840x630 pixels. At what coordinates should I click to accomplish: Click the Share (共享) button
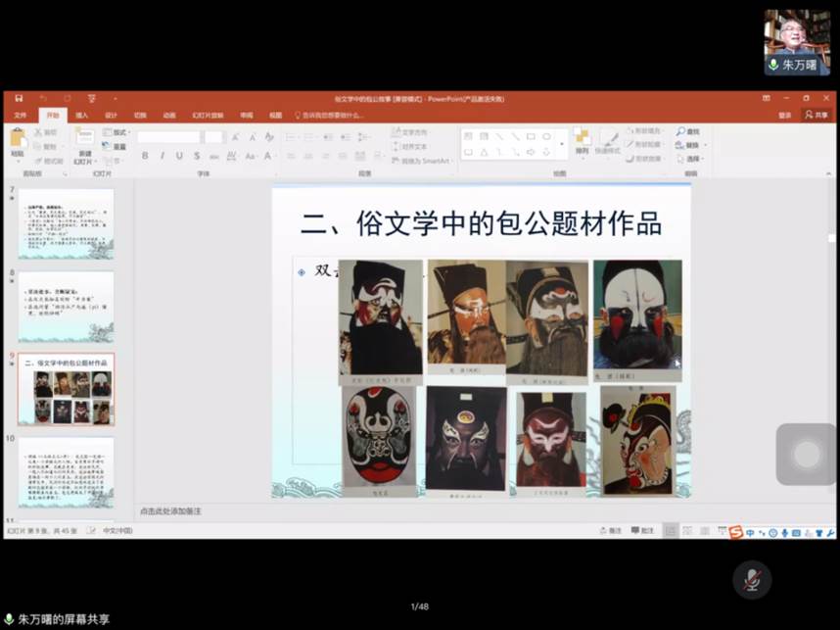click(816, 115)
